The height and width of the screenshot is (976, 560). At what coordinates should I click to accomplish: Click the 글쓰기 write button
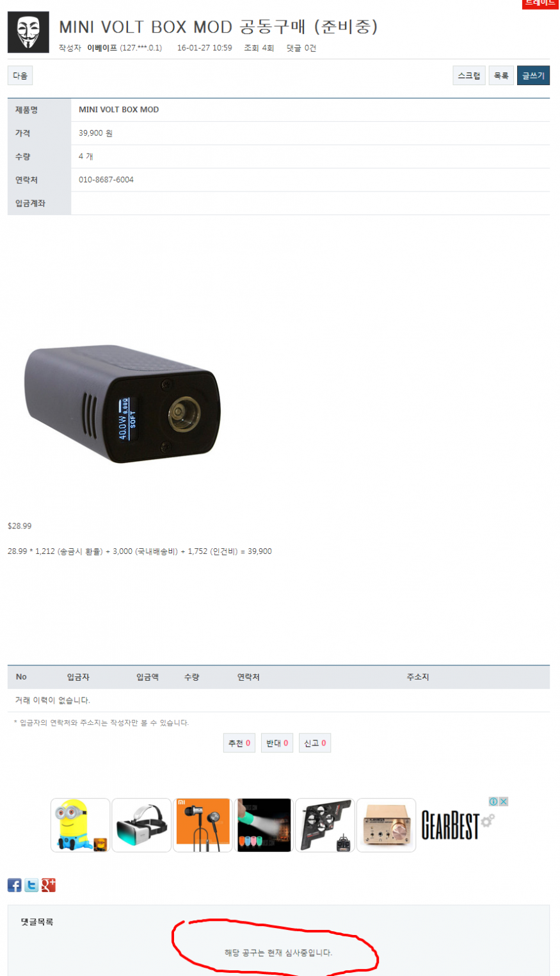tap(533, 76)
